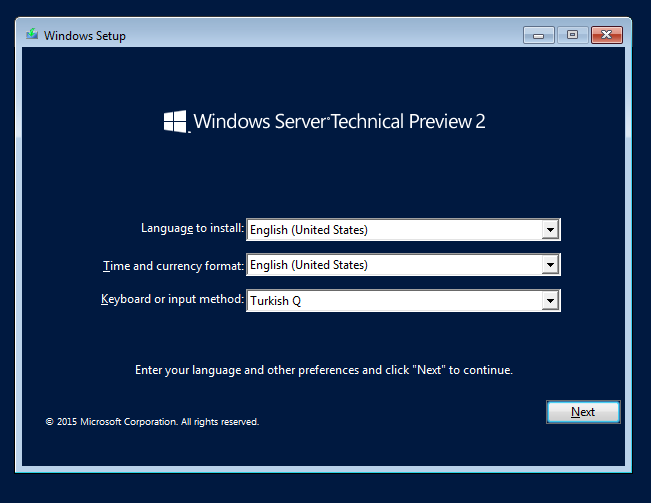Close the Windows Setup window
Image resolution: width=651 pixels, height=503 pixels.
(607, 35)
